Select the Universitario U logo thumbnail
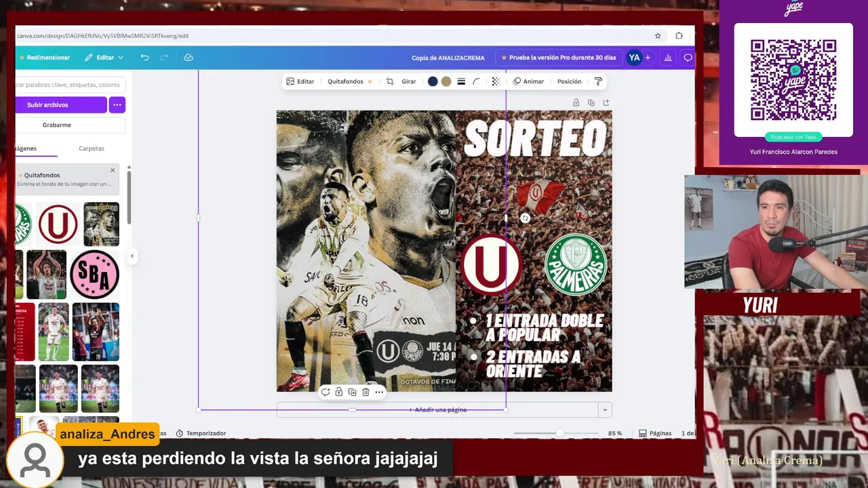The image size is (868, 488). click(58, 224)
